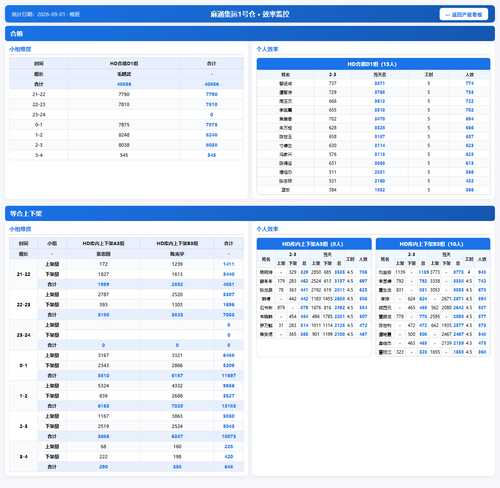Select the group header ending with (10人)
This screenshot has height=488, width=500.
(x=433, y=244)
